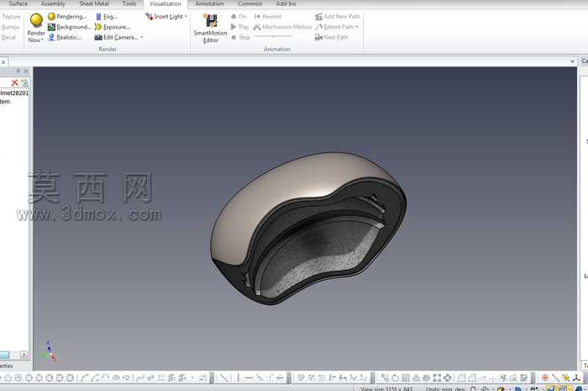Click the Next Path button
The height and width of the screenshot is (391, 588).
[332, 37]
